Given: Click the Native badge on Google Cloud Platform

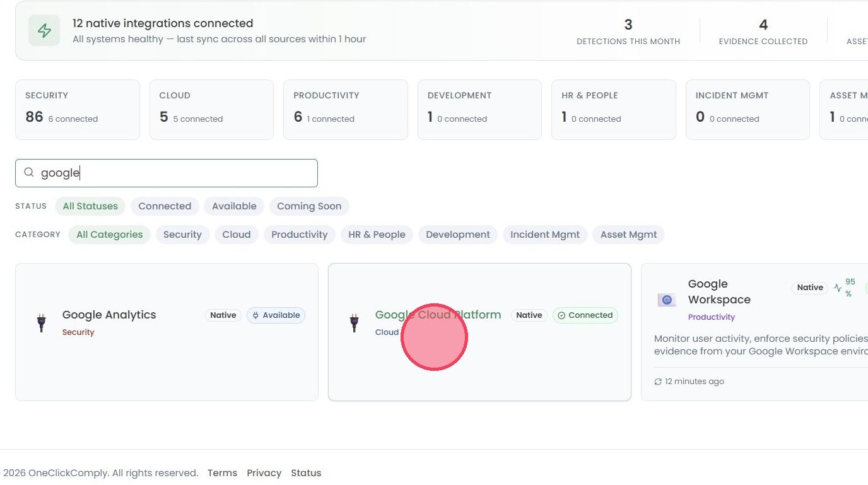Looking at the screenshot, I should 529,315.
